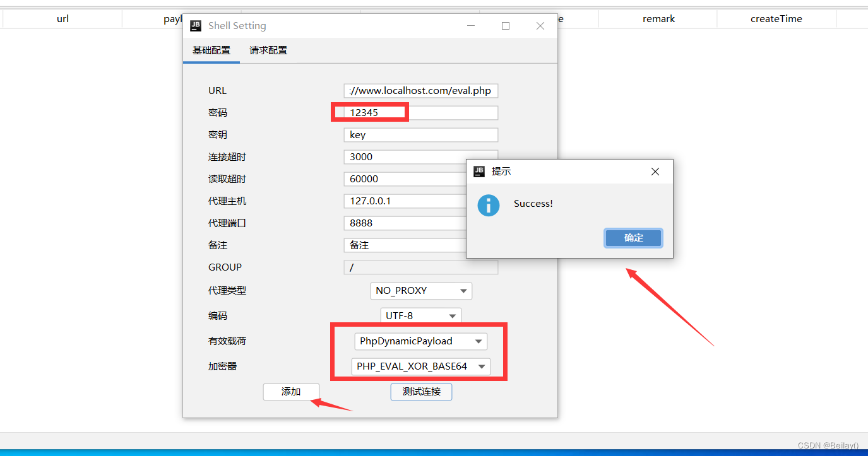The height and width of the screenshot is (456, 868).
Task: Click the 代理类型 label
Action: (227, 291)
